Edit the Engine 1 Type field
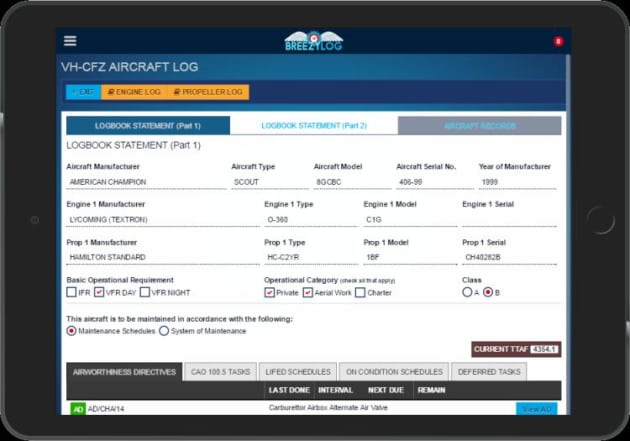630x441 pixels. [311, 220]
